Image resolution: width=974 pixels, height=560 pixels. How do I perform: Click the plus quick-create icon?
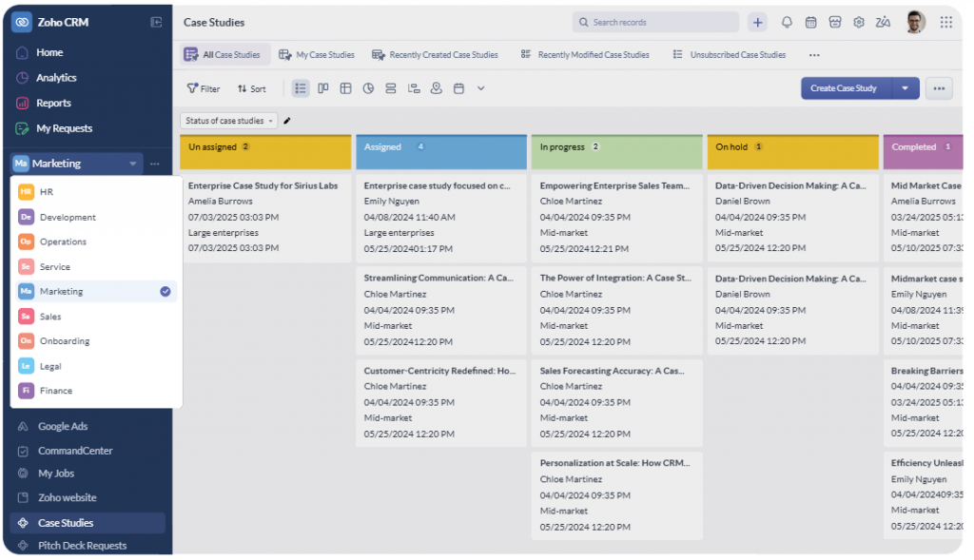point(757,23)
